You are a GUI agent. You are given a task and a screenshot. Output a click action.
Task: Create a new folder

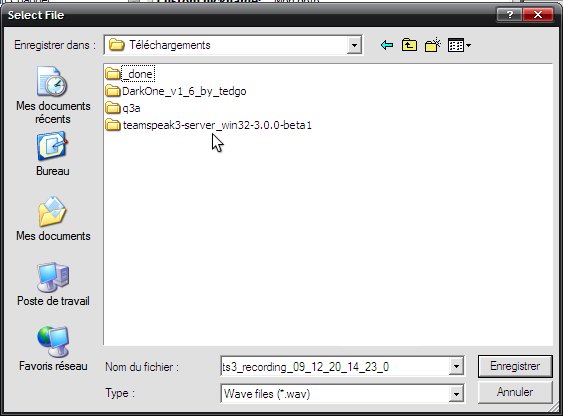[x=433, y=45]
